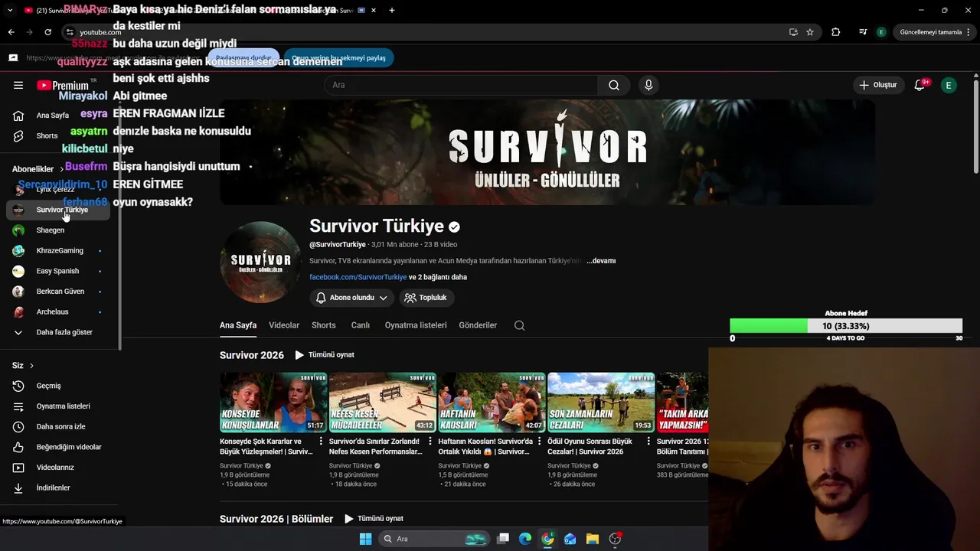This screenshot has height=551, width=980.
Task: Click the YouTube Premium logo
Action: pos(63,86)
